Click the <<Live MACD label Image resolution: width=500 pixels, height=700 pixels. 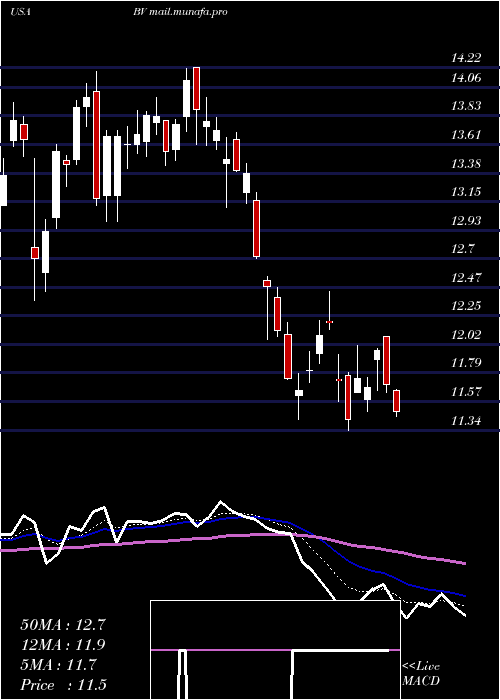tap(421, 674)
